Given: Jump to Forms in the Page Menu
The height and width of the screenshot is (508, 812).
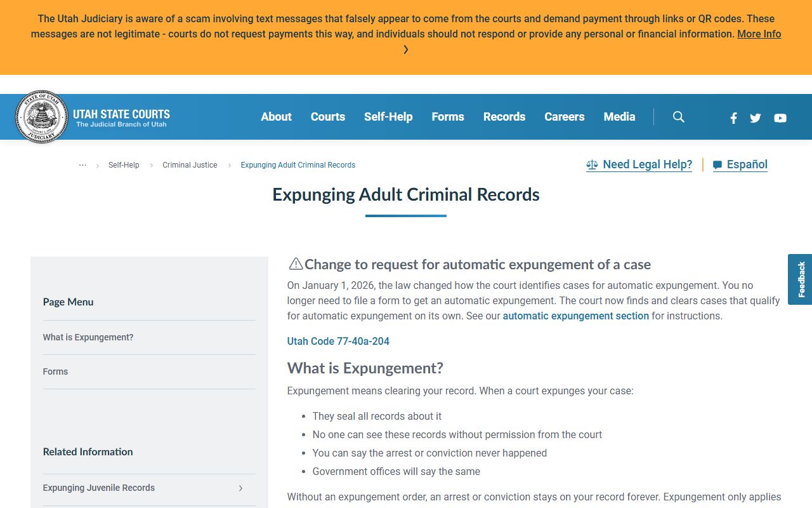Looking at the screenshot, I should pos(55,372).
